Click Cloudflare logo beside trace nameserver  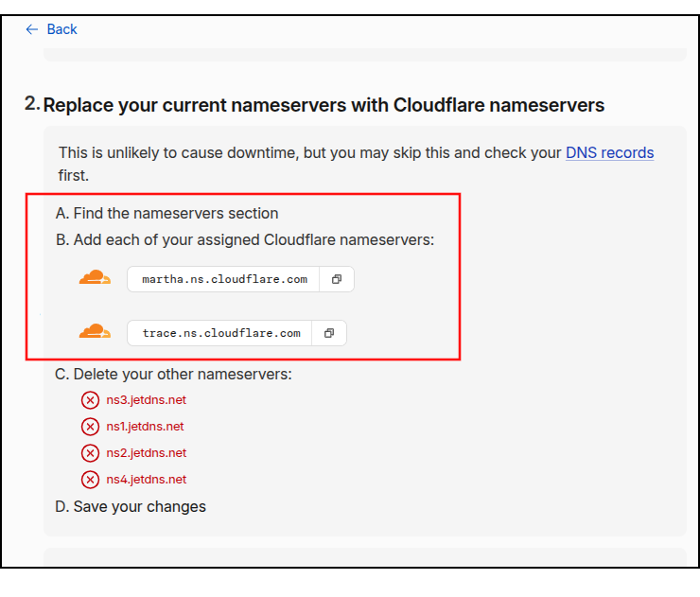[95, 331]
